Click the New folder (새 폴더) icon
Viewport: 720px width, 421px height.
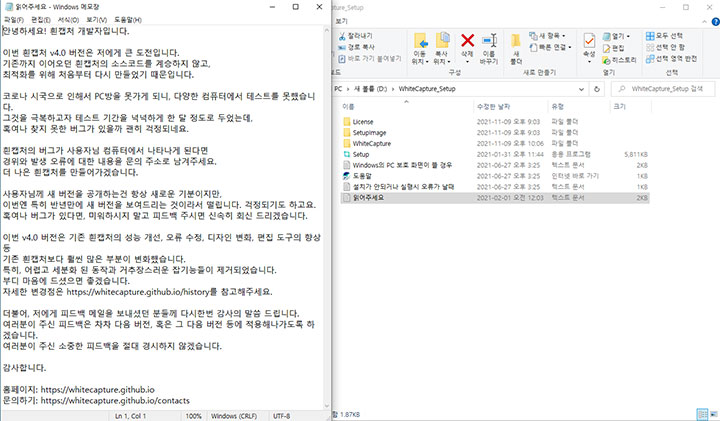(516, 40)
